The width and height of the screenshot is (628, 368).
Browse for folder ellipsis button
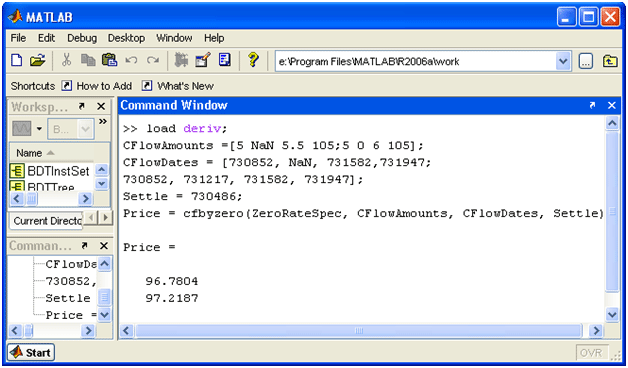586,62
